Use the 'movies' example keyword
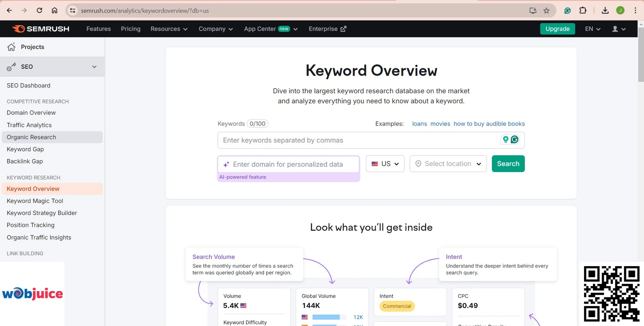Screen dimensions: 644x326 440,124
